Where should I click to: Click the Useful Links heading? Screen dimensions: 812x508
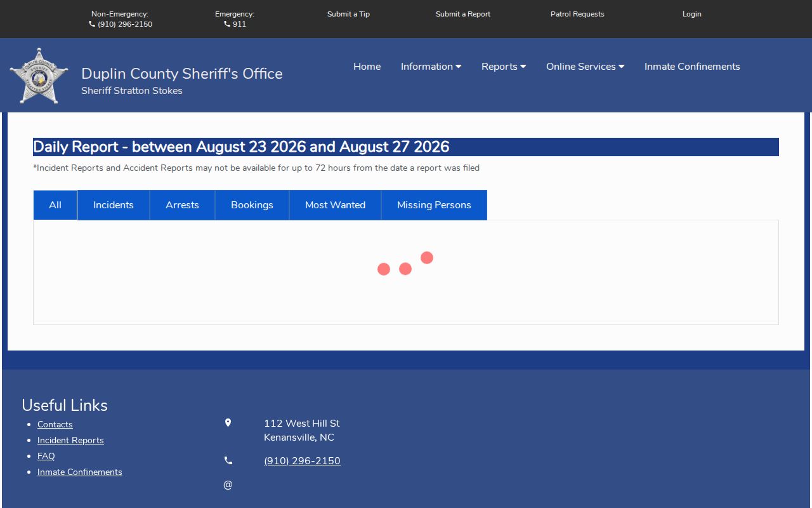tap(65, 405)
